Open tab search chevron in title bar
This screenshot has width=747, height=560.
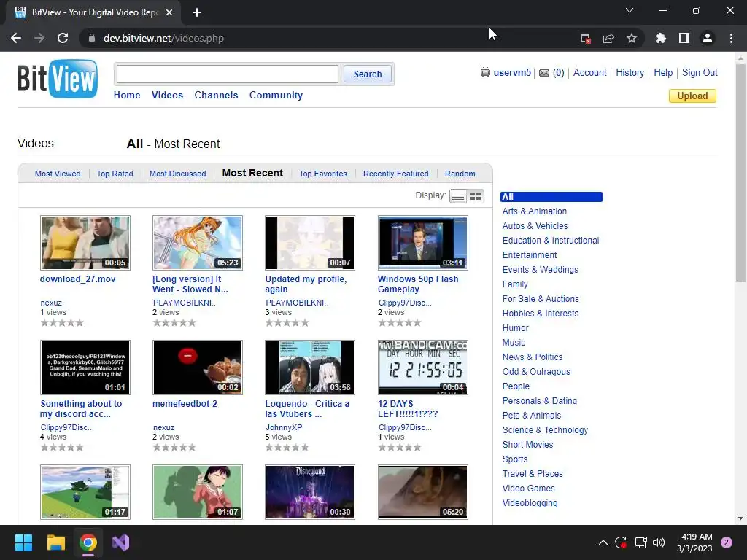click(x=630, y=10)
